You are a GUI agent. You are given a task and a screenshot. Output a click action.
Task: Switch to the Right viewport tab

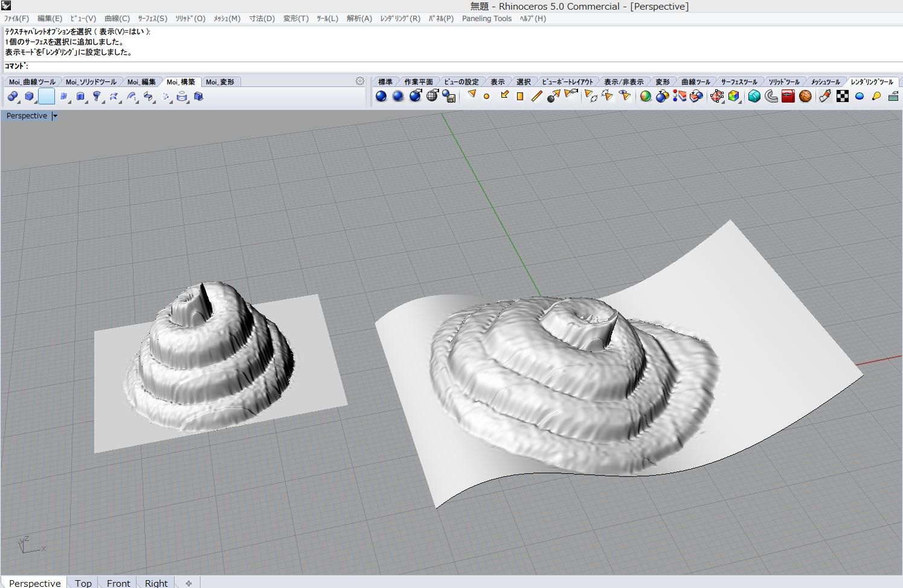coord(156,583)
